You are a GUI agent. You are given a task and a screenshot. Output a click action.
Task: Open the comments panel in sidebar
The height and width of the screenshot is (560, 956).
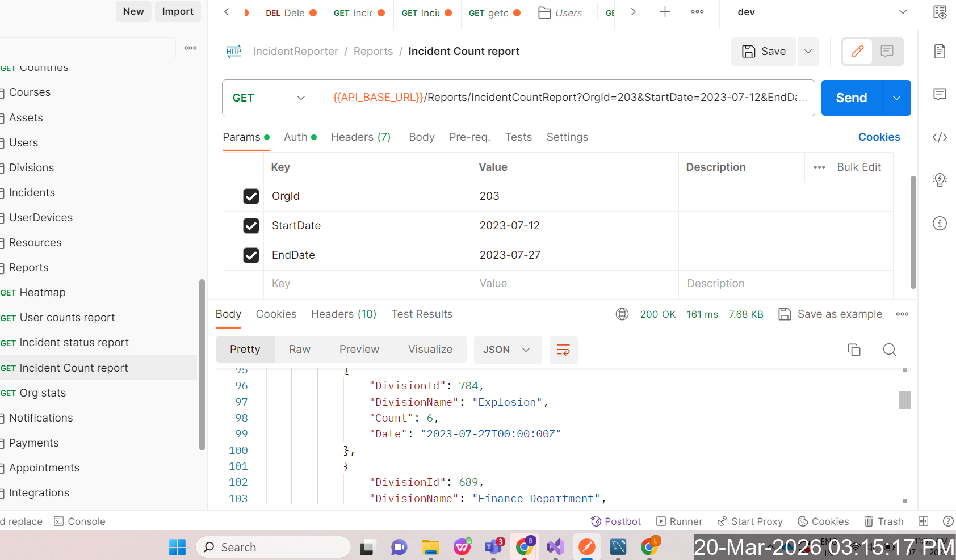pos(940,94)
